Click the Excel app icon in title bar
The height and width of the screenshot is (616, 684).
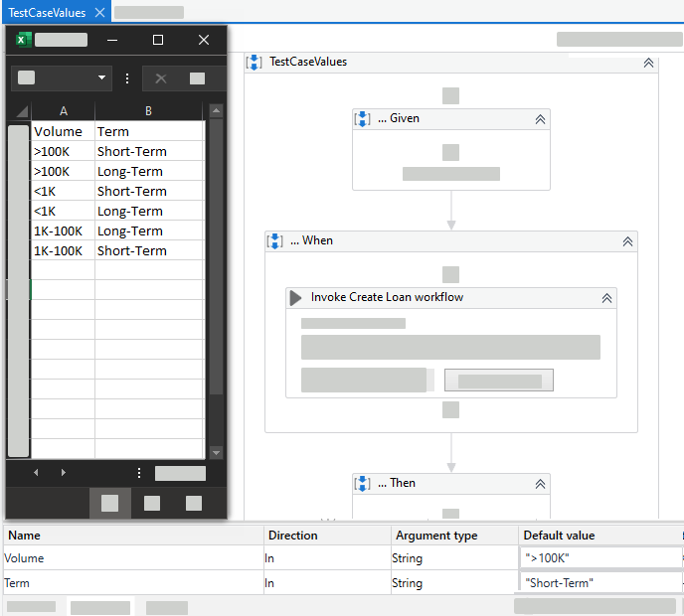[24, 40]
